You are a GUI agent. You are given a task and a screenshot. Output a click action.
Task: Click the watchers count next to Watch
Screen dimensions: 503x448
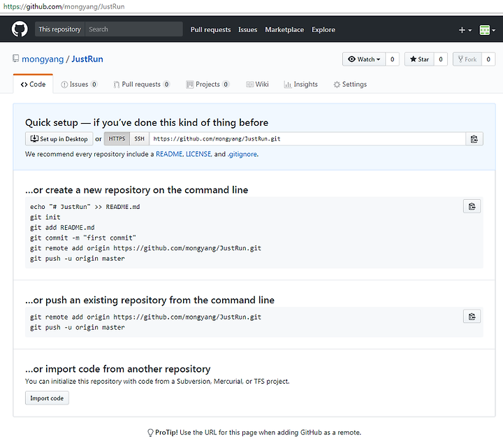click(393, 59)
